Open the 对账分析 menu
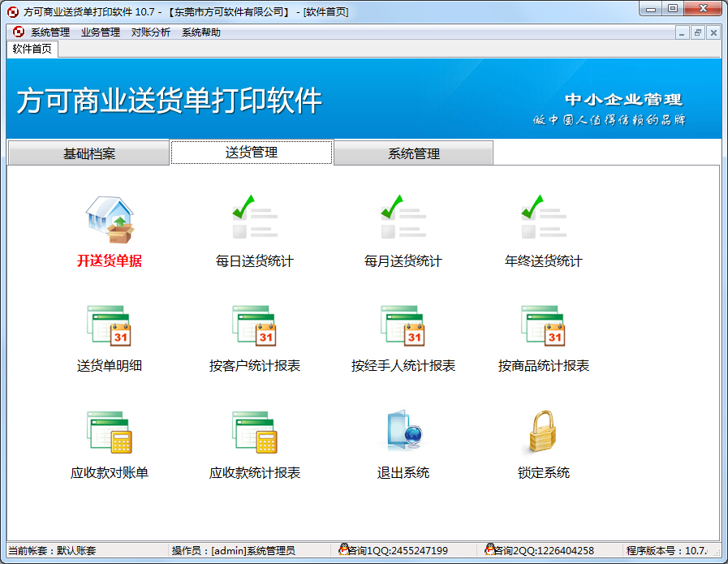Viewport: 728px width, 564px height. point(151,32)
